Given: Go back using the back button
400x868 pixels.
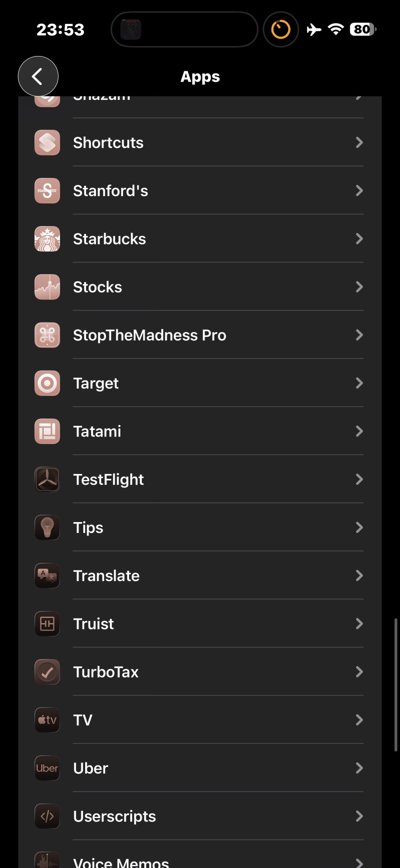Looking at the screenshot, I should tap(38, 76).
